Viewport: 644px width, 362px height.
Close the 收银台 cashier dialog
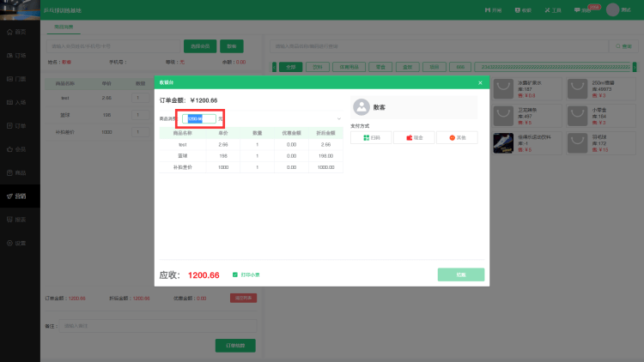tap(480, 82)
